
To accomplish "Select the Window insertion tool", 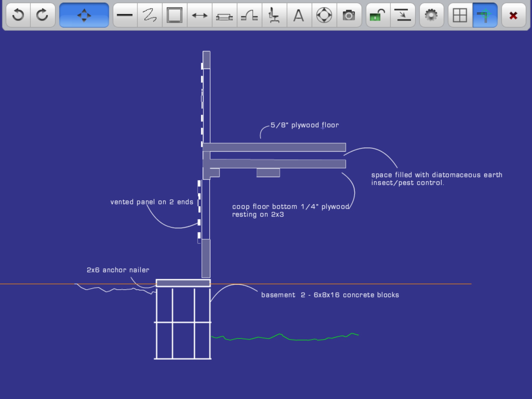I will pyautogui.click(x=224, y=15).
